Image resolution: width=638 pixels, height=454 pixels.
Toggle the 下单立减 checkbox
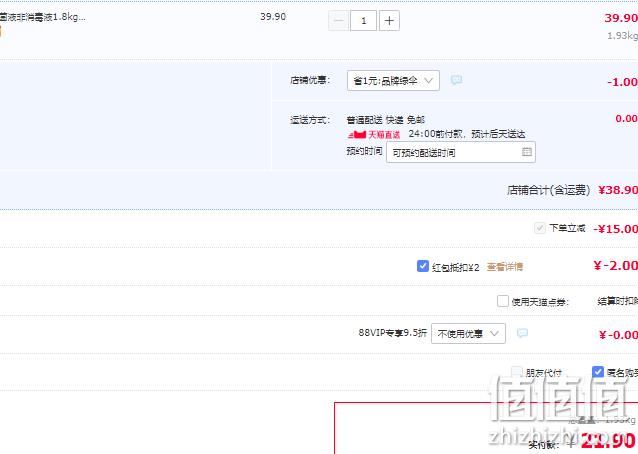tap(540, 228)
